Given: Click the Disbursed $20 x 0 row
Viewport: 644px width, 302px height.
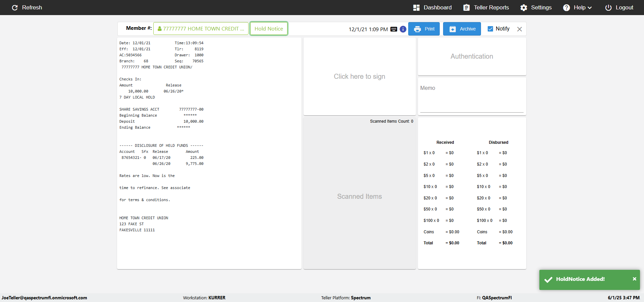Looking at the screenshot, I should point(492,198).
